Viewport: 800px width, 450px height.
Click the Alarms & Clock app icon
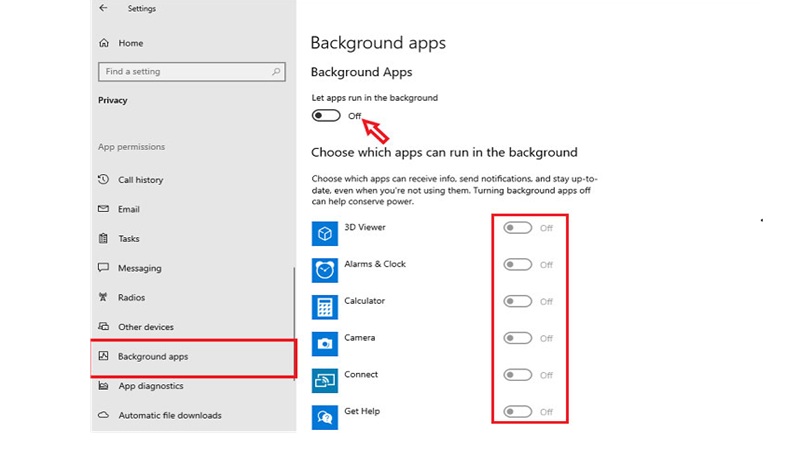click(325, 270)
